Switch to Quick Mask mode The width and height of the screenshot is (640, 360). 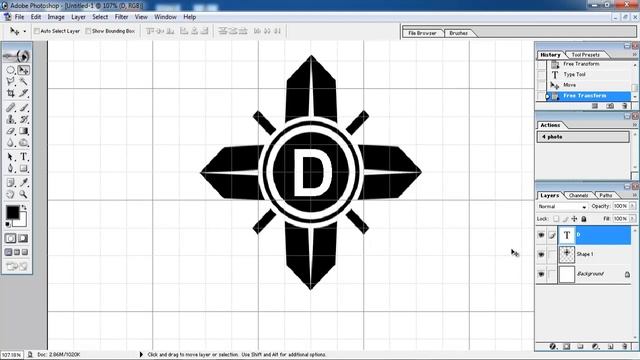coord(23,238)
